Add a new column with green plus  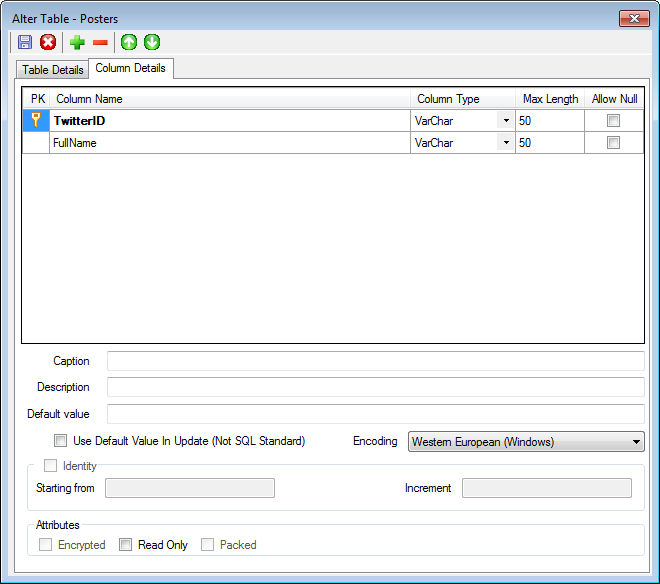pyautogui.click(x=77, y=43)
